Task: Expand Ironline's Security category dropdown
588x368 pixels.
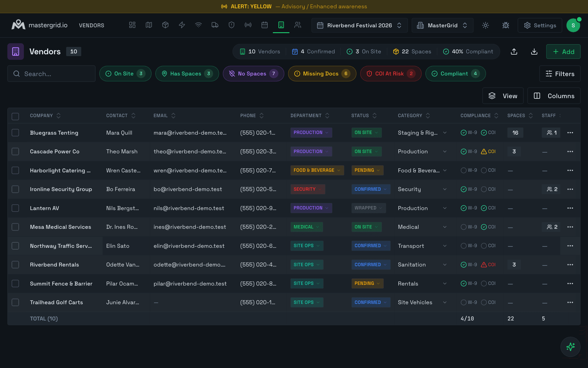Action: point(422,189)
